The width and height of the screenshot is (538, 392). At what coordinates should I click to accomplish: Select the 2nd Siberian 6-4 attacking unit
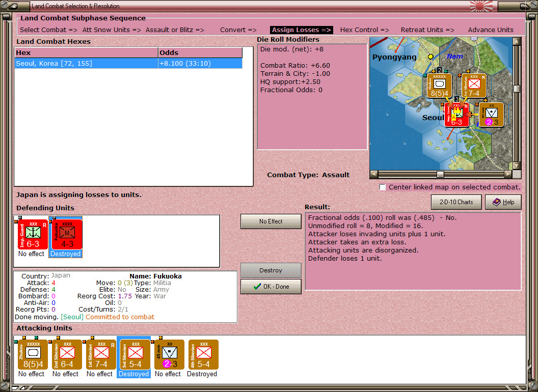(x=67, y=355)
